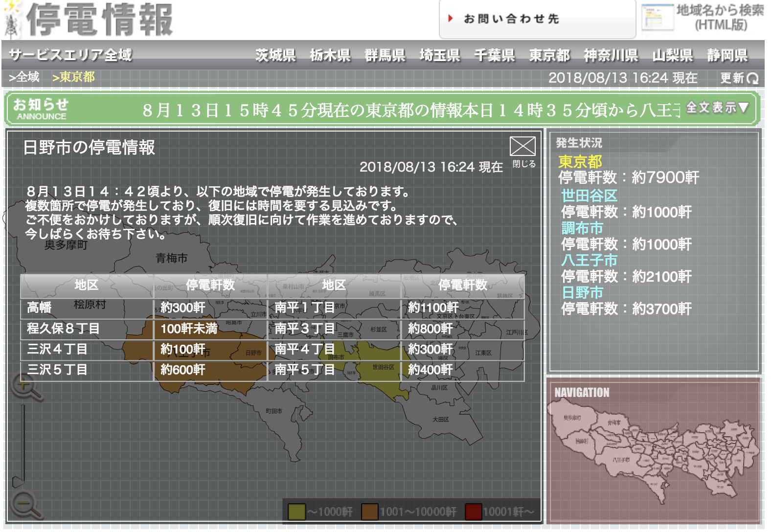Viewport: 773px width, 532px height.
Task: Click the NAVIGATION mini map of Tokyo
Action: click(x=654, y=451)
